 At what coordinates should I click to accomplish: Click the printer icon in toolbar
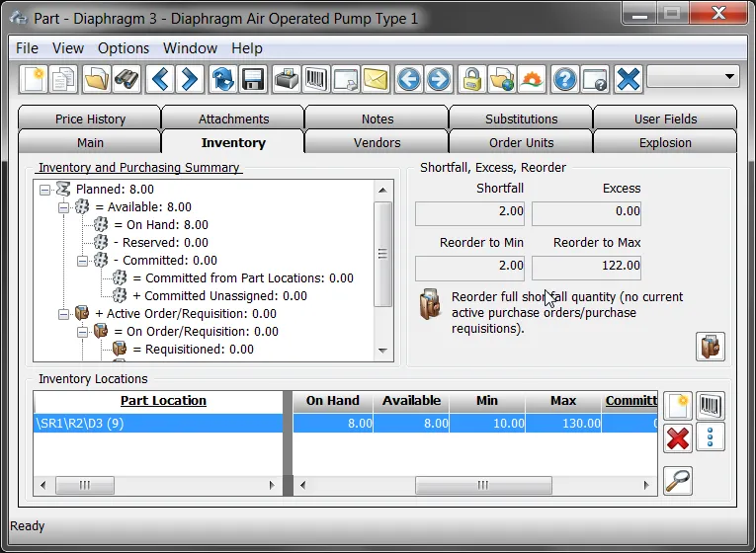[x=287, y=79]
